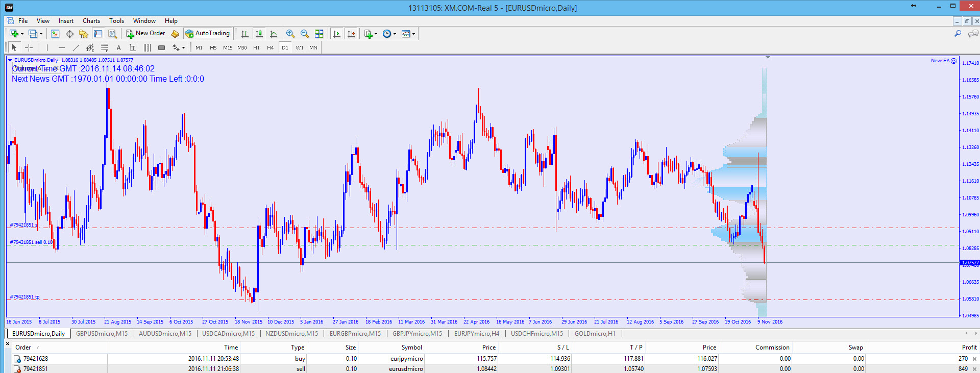Image resolution: width=980 pixels, height=373 pixels.
Task: Select the trendline drawing tool
Action: tap(76, 47)
